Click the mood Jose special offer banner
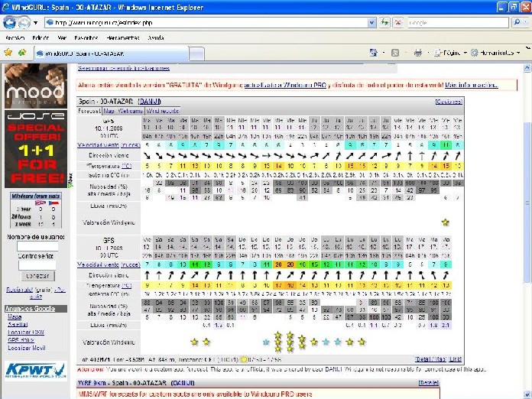The width and height of the screenshot is (532, 399). (36, 126)
